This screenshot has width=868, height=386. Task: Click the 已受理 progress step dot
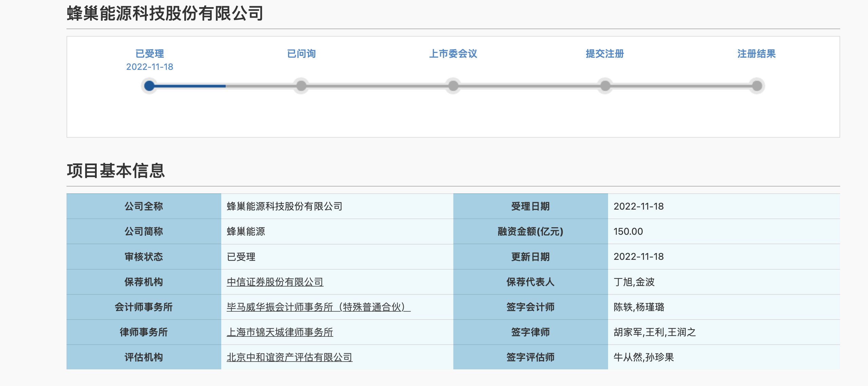pyautogui.click(x=149, y=86)
